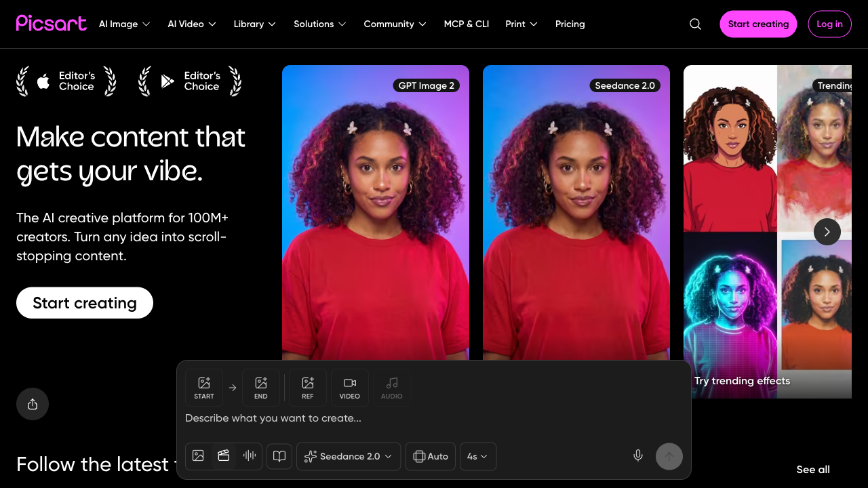Open the Try trending effects card

click(768, 232)
